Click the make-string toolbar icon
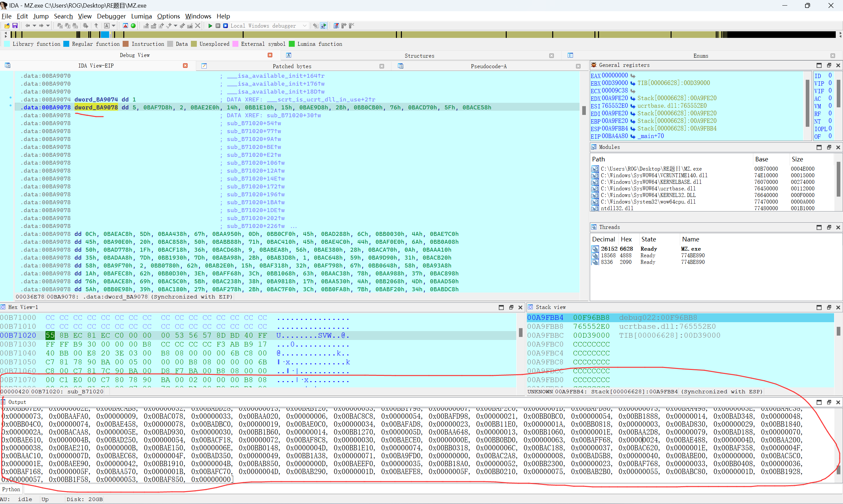 pyautogui.click(x=161, y=26)
